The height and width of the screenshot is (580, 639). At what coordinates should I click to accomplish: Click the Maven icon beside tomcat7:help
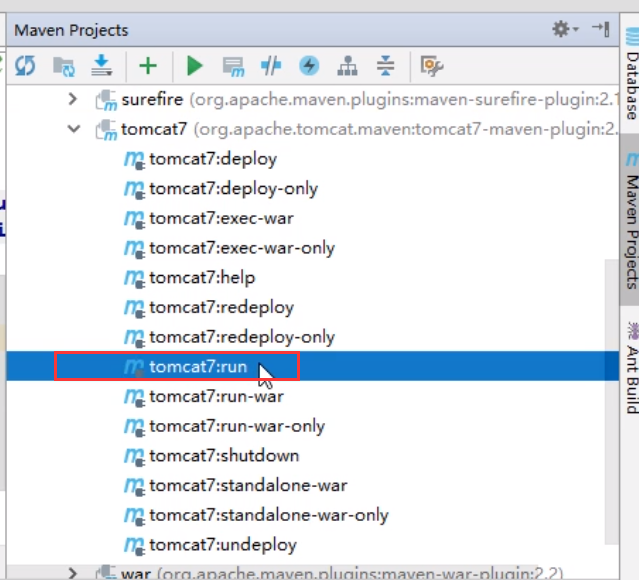click(134, 279)
